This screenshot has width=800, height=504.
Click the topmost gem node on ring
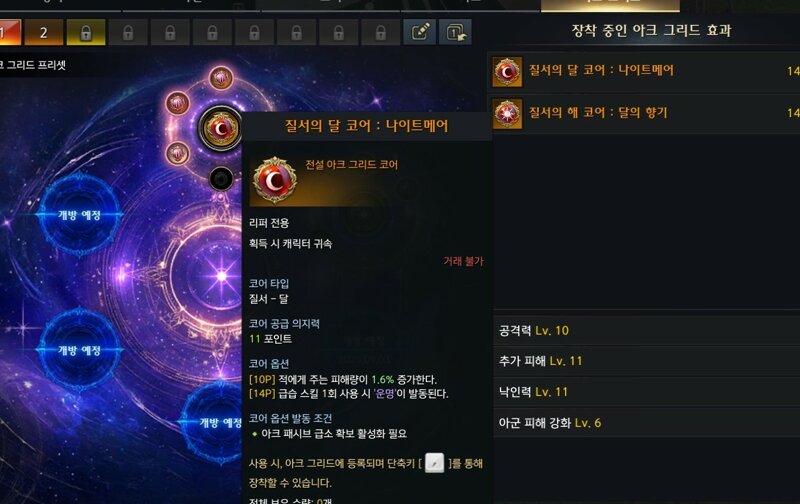point(221,78)
